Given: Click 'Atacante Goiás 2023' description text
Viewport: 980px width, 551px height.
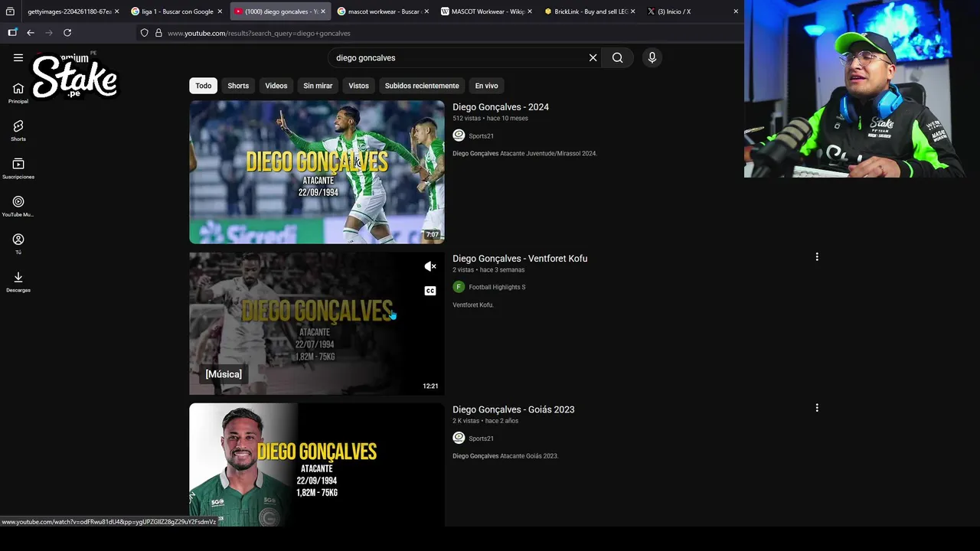Looking at the screenshot, I should (x=529, y=456).
